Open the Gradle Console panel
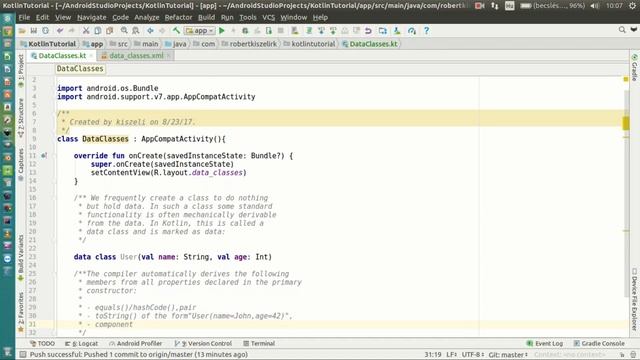This screenshot has width=640, height=360. 599,343
